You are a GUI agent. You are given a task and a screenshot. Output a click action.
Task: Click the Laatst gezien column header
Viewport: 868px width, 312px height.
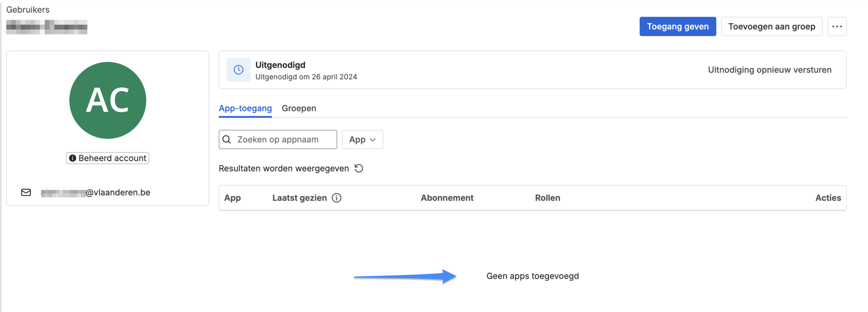tap(299, 198)
